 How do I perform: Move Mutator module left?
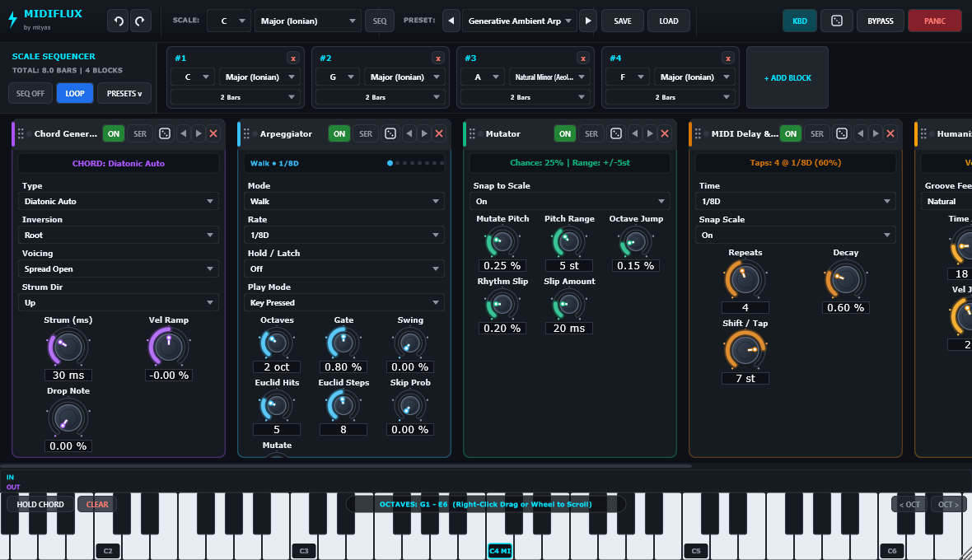635,133
